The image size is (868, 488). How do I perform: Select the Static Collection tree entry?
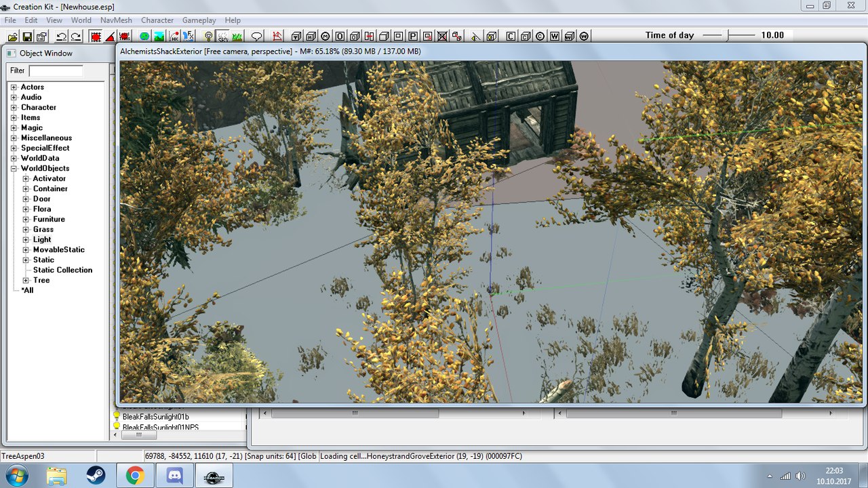click(x=62, y=270)
